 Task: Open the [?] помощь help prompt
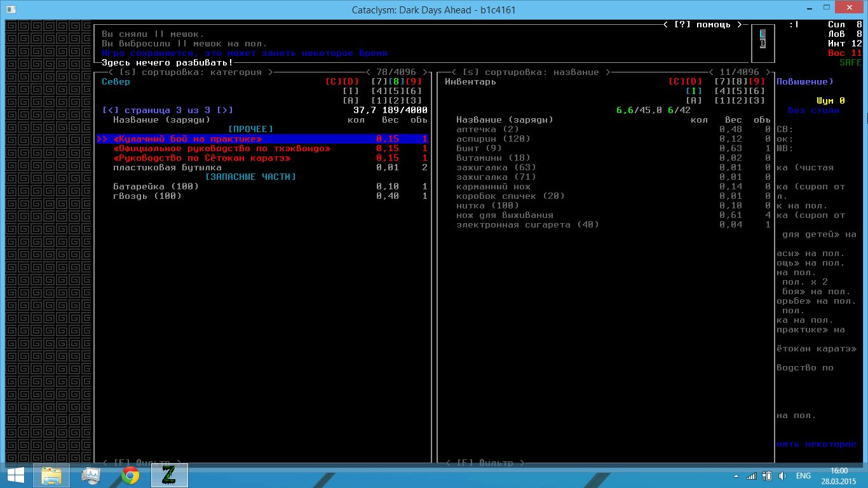pyautogui.click(x=702, y=25)
